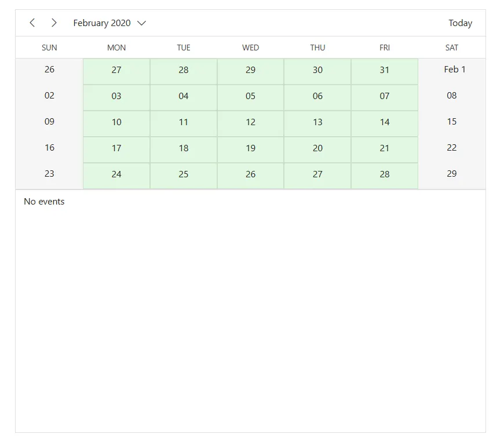Select date 30 on Thursday
504x445 pixels.
(317, 71)
